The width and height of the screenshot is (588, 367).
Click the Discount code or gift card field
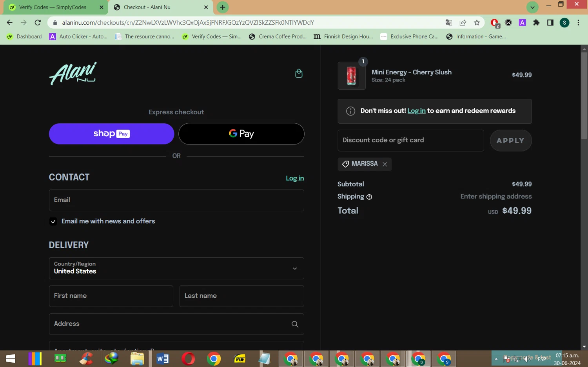click(x=411, y=141)
